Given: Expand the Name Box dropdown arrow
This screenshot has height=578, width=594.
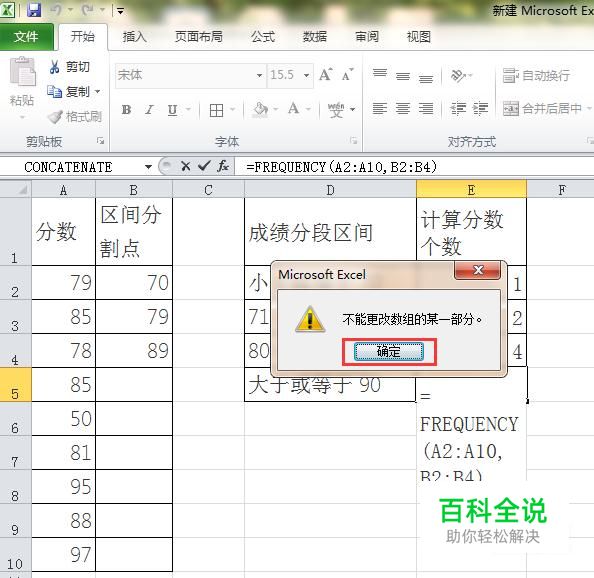Looking at the screenshot, I should point(148,167).
